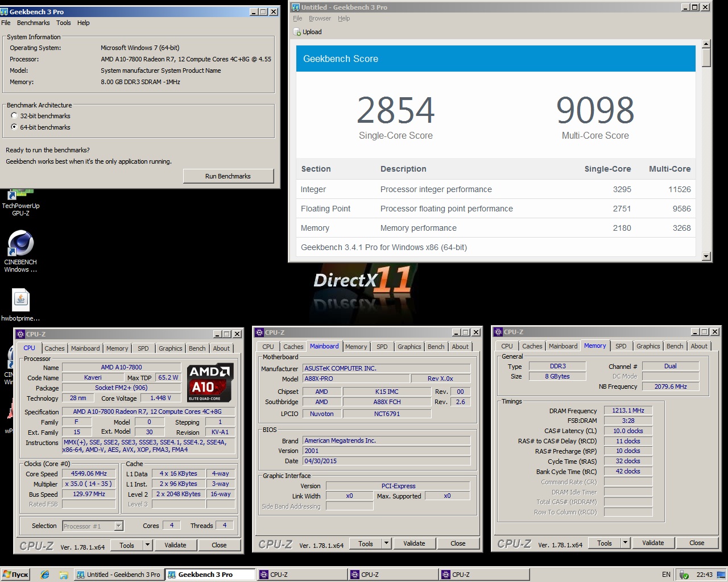Open the TechPowerUp GPU-Z desktop icon
Viewport: 728px width, 582px height.
click(20, 203)
